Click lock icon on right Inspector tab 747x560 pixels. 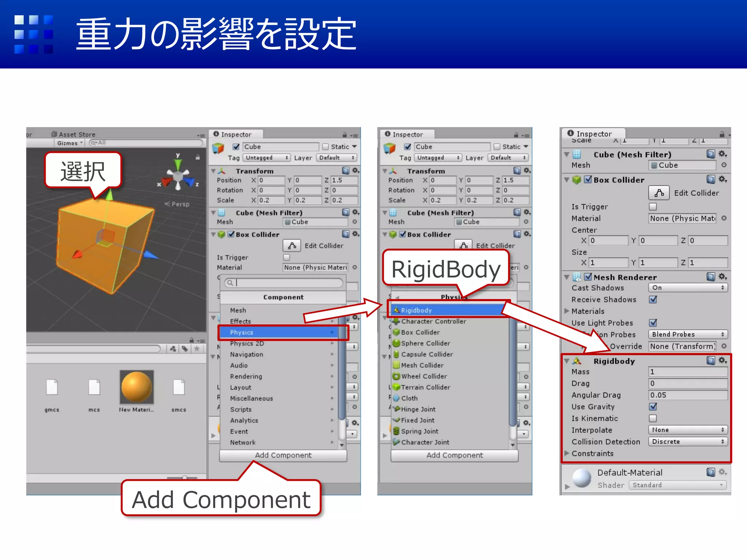click(x=722, y=134)
